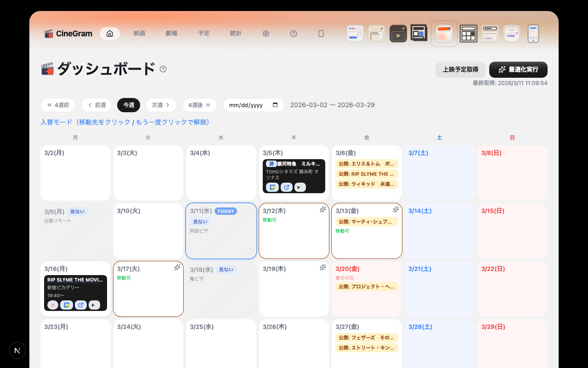Image resolution: width=588 pixels, height=368 pixels.
Task: Jump back with the 4週前 button
Action: tap(58, 105)
